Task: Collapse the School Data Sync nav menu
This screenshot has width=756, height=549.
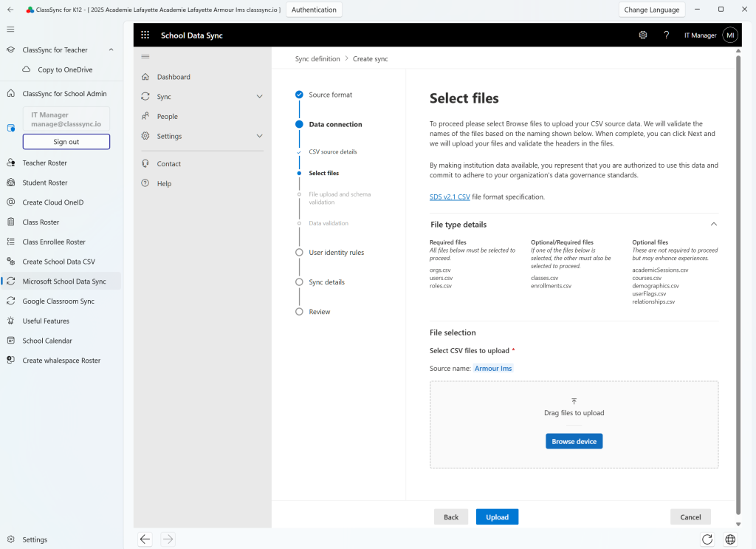Action: click(145, 56)
